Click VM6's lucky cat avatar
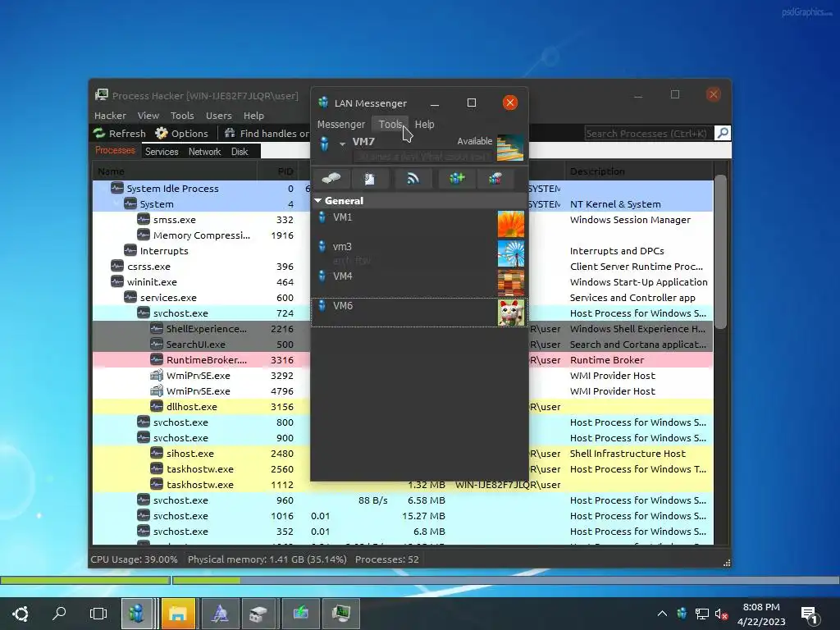Screen dimensions: 840x630 (510, 313)
